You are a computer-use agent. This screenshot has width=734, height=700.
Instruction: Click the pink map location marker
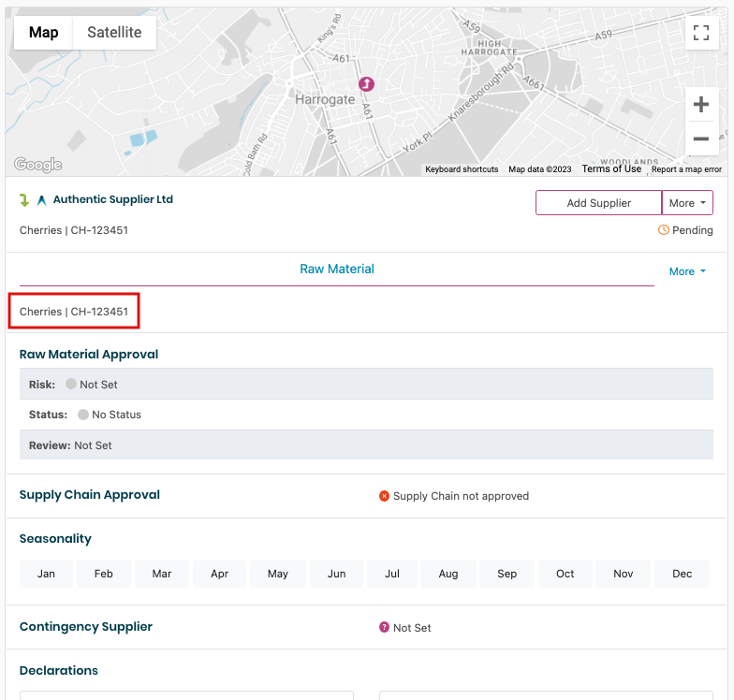coord(367,84)
